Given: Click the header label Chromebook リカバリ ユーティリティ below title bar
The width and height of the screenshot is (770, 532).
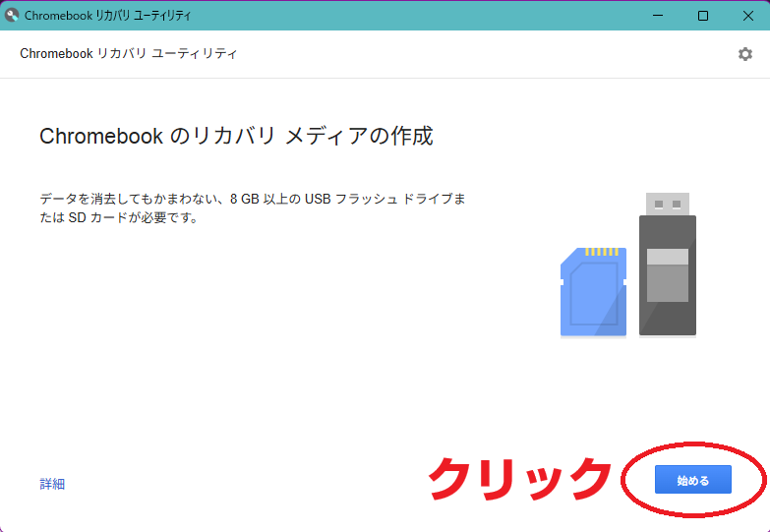Looking at the screenshot, I should pyautogui.click(x=128, y=53).
